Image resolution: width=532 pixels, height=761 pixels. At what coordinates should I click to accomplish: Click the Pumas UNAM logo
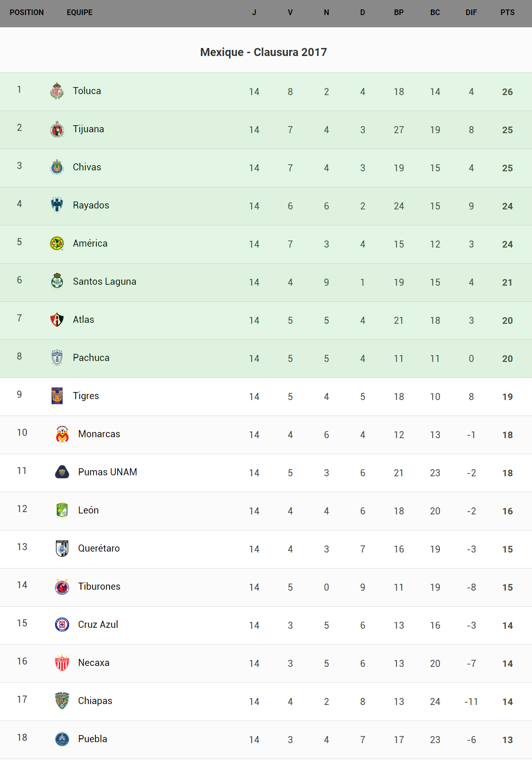[x=62, y=472]
